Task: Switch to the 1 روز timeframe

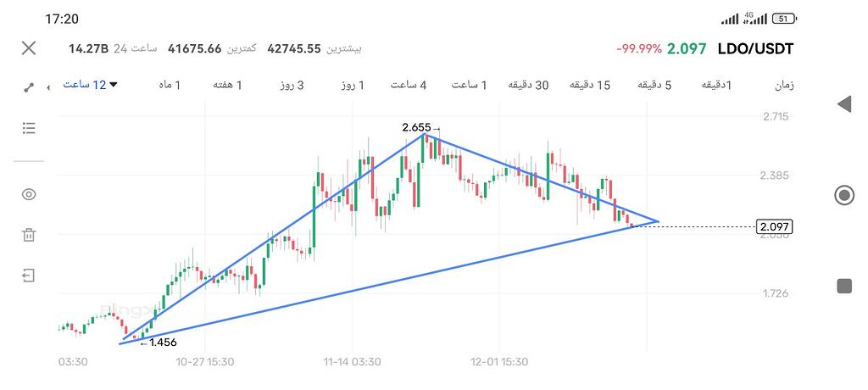Action: click(x=353, y=85)
